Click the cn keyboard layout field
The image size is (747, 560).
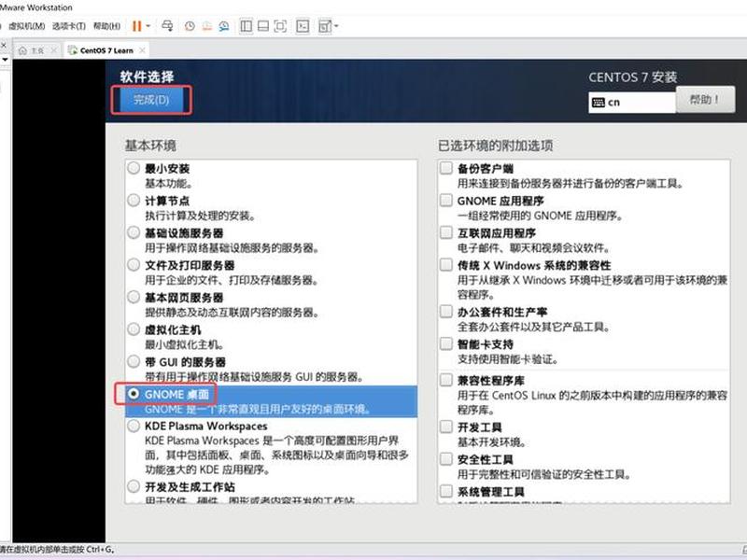[632, 103]
